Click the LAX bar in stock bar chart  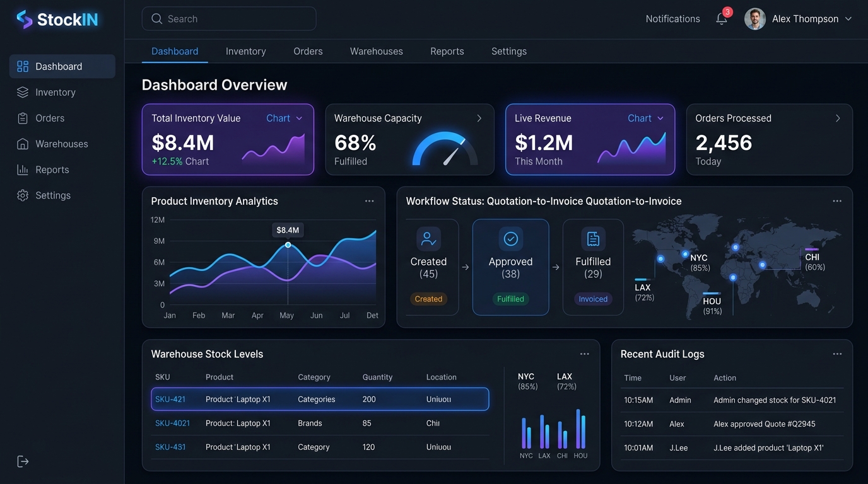pos(544,432)
